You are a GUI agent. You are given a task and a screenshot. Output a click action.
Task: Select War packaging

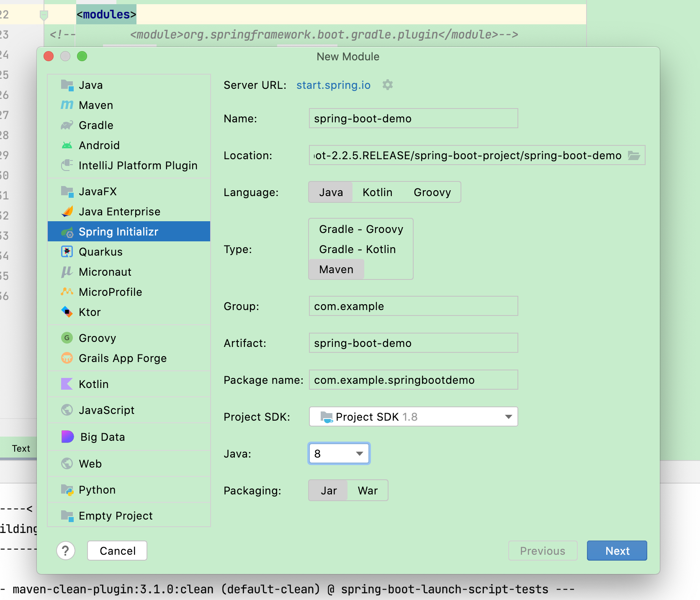367,490
